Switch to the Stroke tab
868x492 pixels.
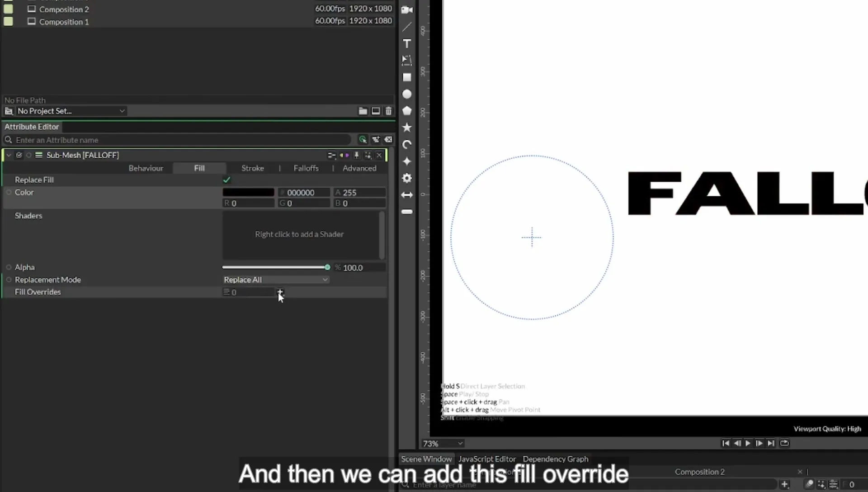252,168
